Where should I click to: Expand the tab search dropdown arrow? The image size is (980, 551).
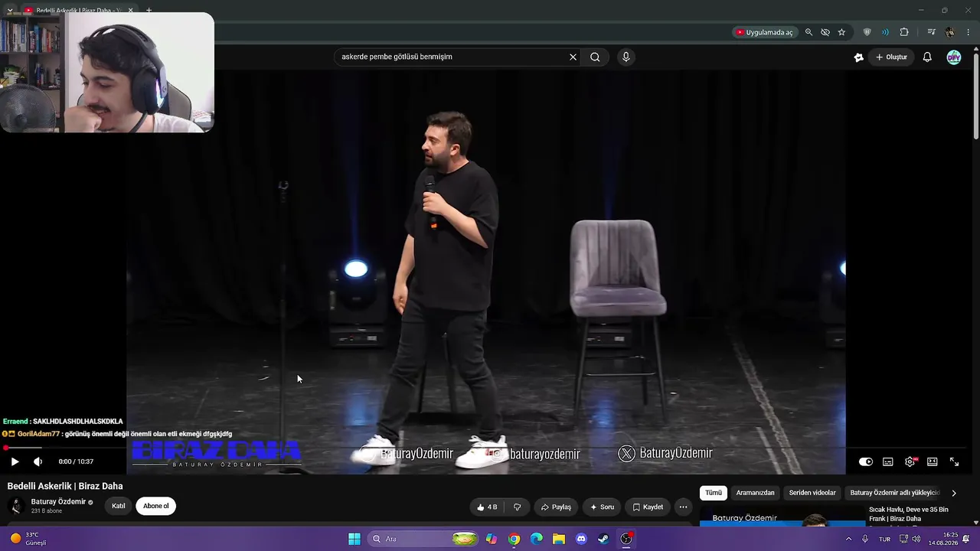pyautogui.click(x=10, y=11)
